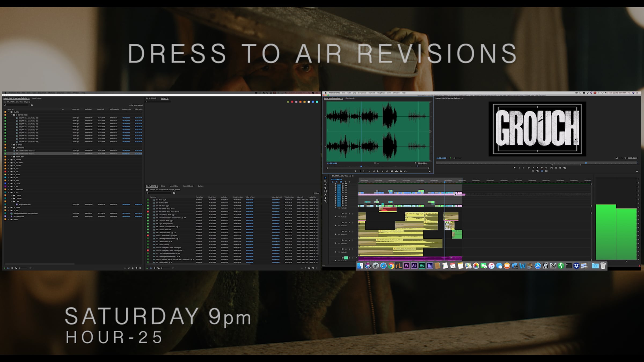Open the Sequence menu above the Source monitor

(362, 93)
